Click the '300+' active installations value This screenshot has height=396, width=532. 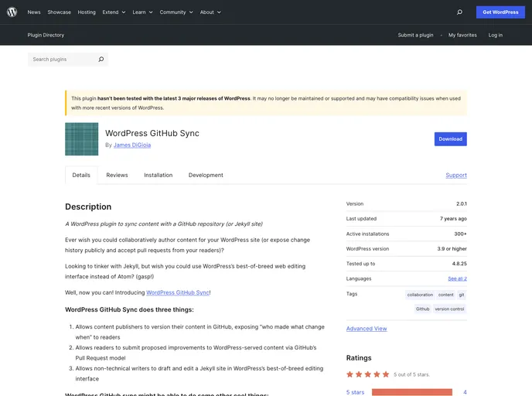(460, 234)
